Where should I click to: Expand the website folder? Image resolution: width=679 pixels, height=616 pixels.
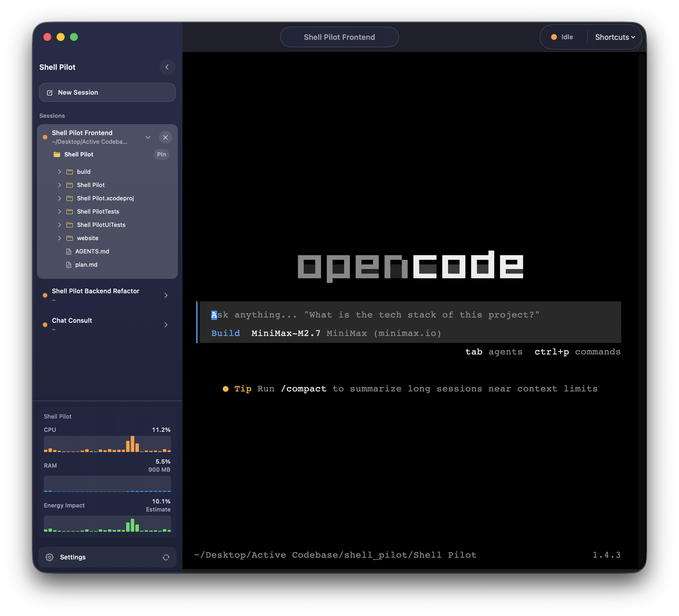(x=59, y=238)
